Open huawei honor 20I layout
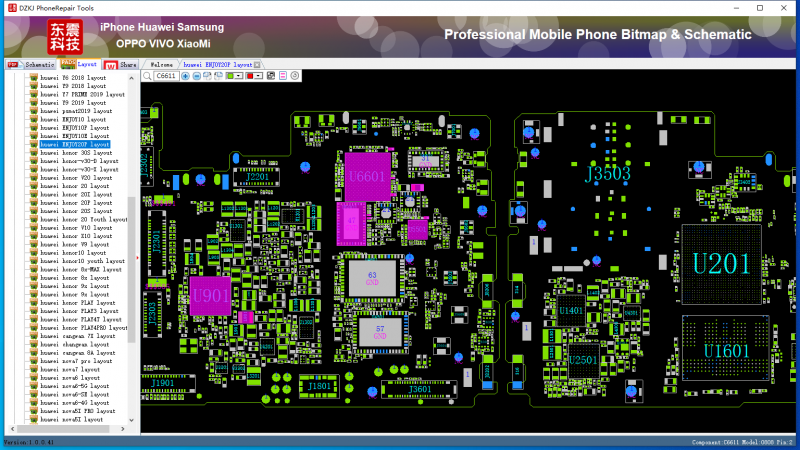800x450 pixels. tap(76, 194)
